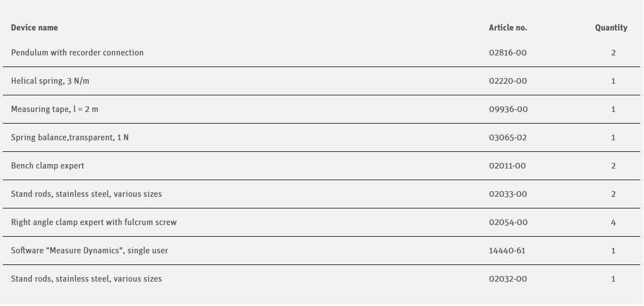644x306 pixels.
Task: Select Right angle clamp expert with fulcrum screw
Action: point(94,222)
